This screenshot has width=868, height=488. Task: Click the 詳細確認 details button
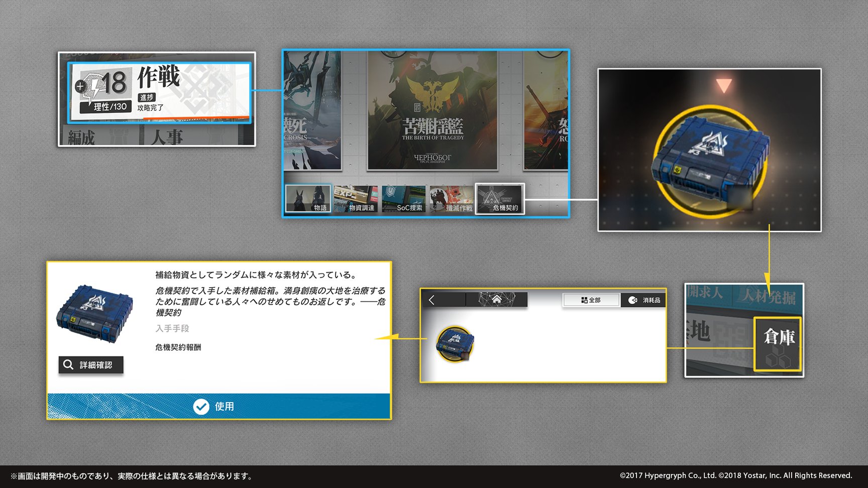tap(91, 364)
